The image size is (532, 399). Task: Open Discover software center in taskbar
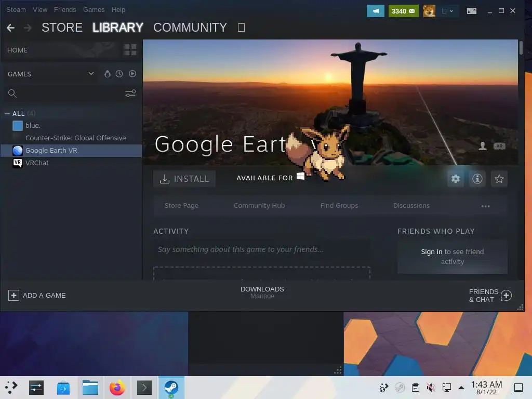[63, 388]
